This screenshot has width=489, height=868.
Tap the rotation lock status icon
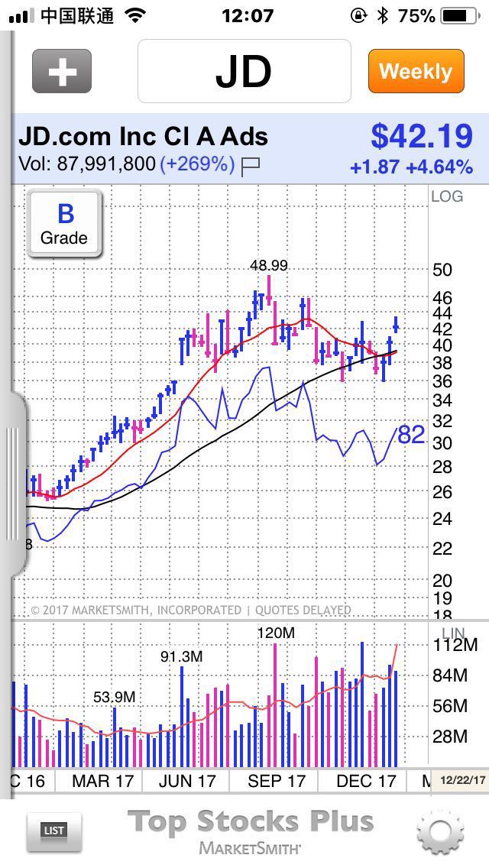(x=359, y=15)
